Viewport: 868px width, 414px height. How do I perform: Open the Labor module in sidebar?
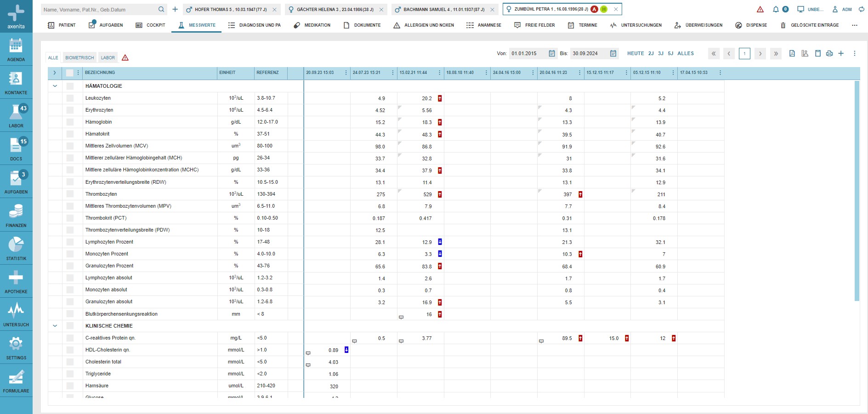[x=16, y=115]
